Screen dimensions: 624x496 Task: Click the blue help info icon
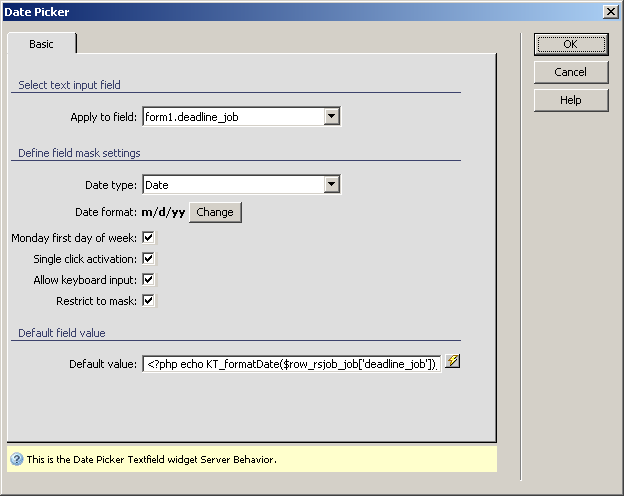[16, 459]
